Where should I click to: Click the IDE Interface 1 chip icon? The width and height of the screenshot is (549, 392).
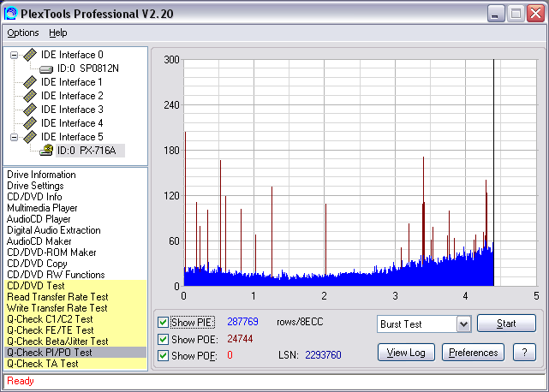pos(30,82)
